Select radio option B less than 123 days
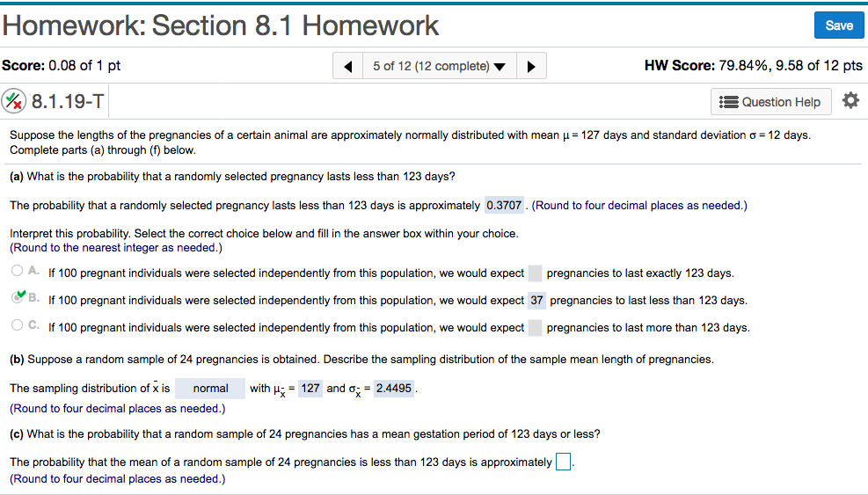Viewport: 868px width, 495px height. 18,297
